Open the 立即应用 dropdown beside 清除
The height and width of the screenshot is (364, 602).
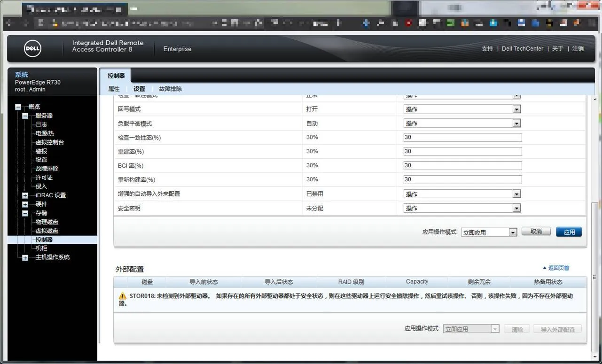point(471,329)
